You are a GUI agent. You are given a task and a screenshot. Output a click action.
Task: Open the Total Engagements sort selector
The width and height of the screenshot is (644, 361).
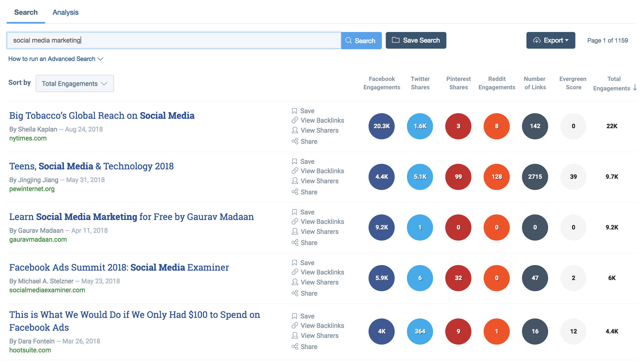click(x=74, y=83)
